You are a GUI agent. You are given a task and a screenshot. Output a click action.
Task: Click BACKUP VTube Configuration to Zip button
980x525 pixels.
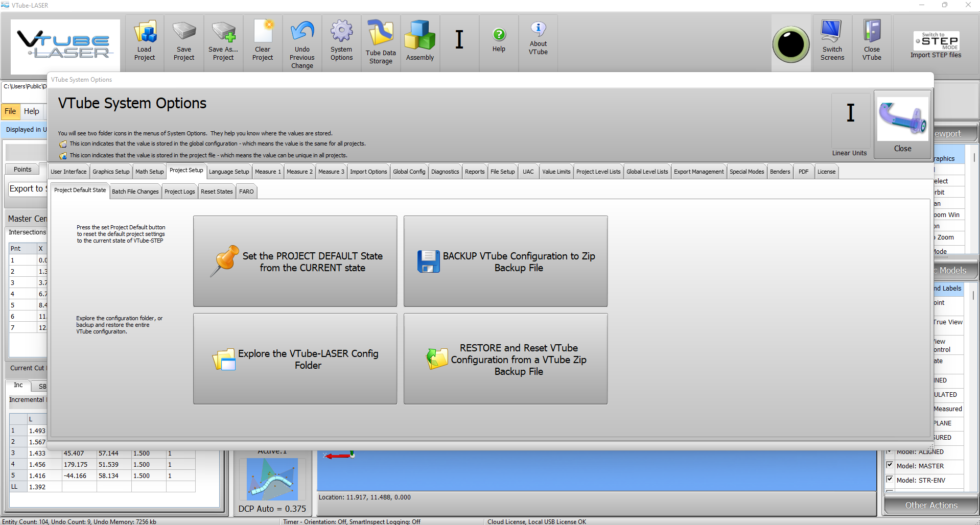[x=505, y=261]
